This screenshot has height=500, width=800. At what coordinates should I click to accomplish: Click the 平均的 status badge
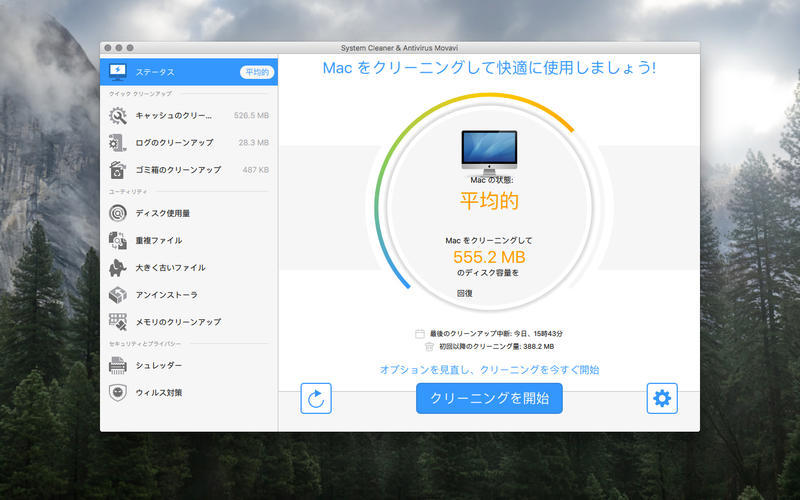tap(257, 72)
